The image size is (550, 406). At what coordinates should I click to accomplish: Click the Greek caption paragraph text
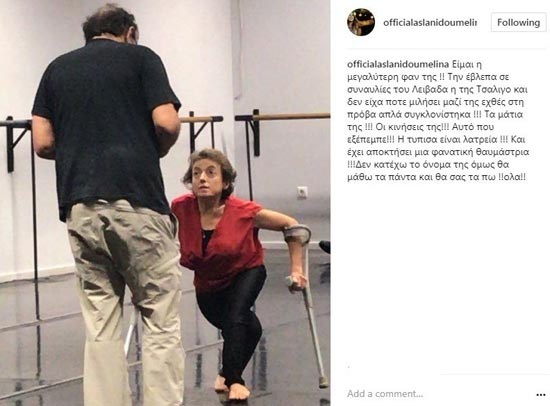coord(438,121)
